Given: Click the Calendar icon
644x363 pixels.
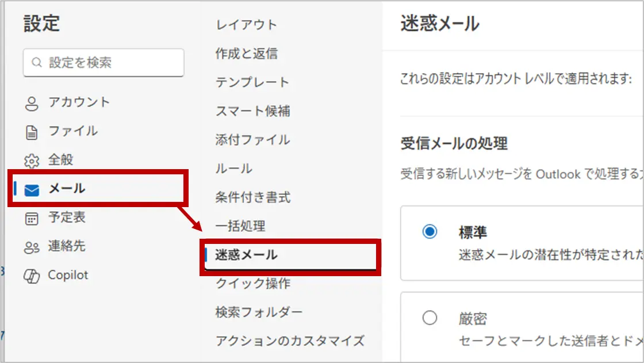Looking at the screenshot, I should pyautogui.click(x=31, y=218).
